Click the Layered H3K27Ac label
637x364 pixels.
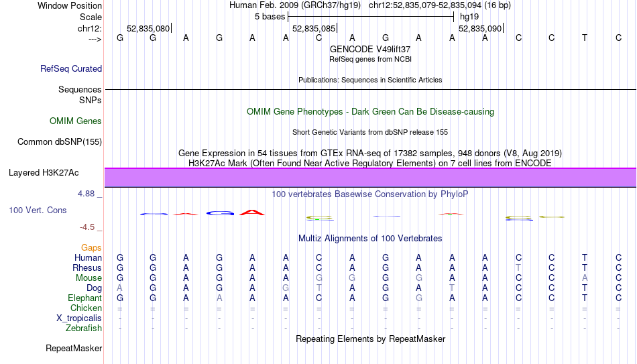44,173
